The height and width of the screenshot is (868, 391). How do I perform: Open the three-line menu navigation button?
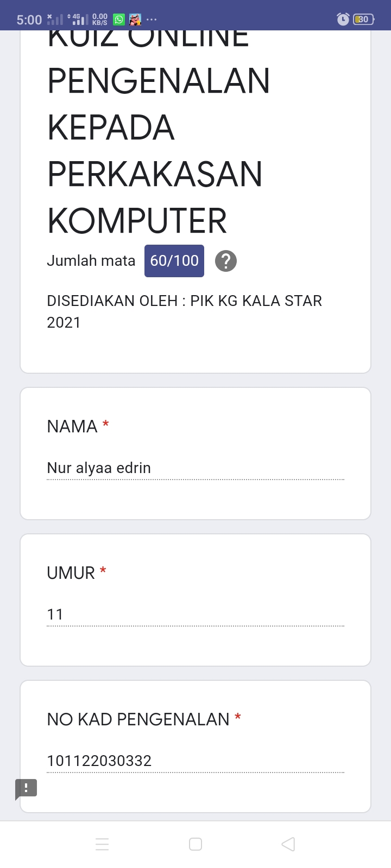(102, 844)
